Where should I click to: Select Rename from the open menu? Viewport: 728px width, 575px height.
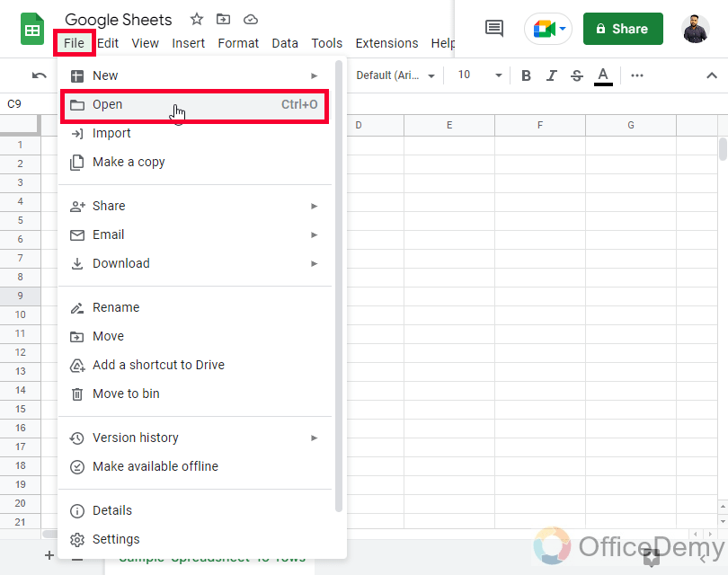point(117,307)
